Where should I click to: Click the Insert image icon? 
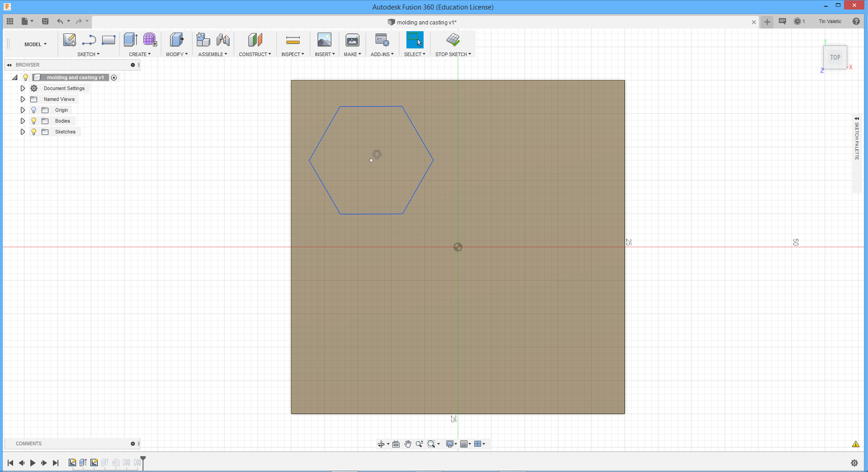[324, 40]
